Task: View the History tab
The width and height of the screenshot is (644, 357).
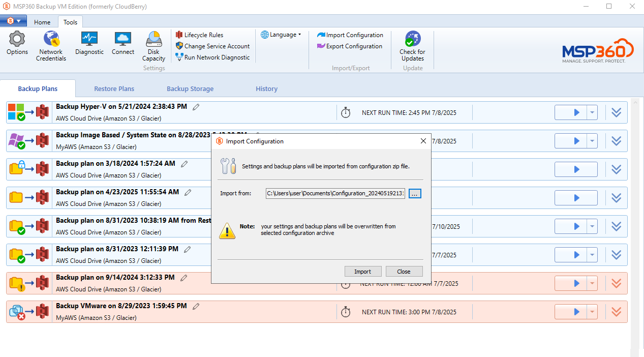Action: tap(266, 88)
